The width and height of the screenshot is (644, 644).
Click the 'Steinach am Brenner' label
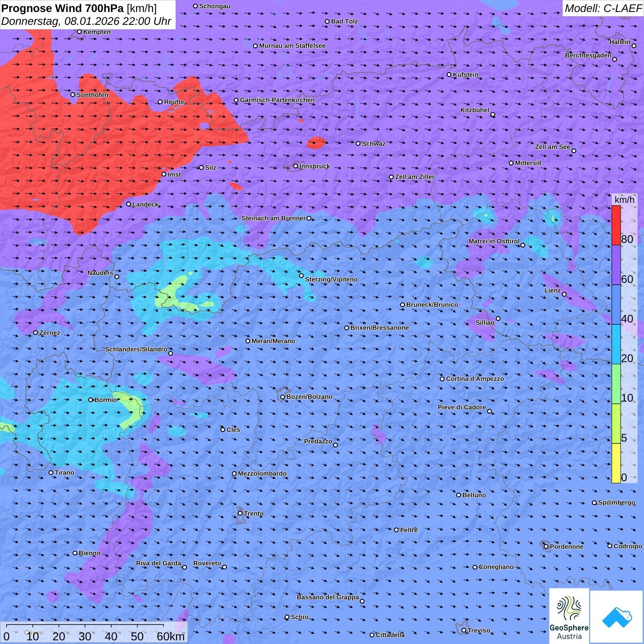pos(273,218)
